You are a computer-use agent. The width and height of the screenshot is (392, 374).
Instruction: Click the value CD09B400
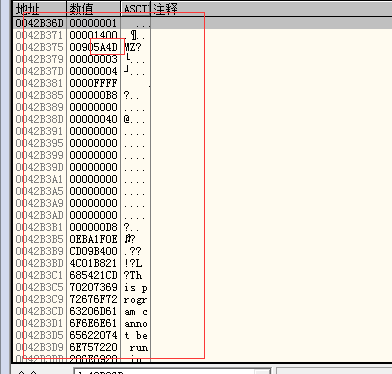point(93,251)
